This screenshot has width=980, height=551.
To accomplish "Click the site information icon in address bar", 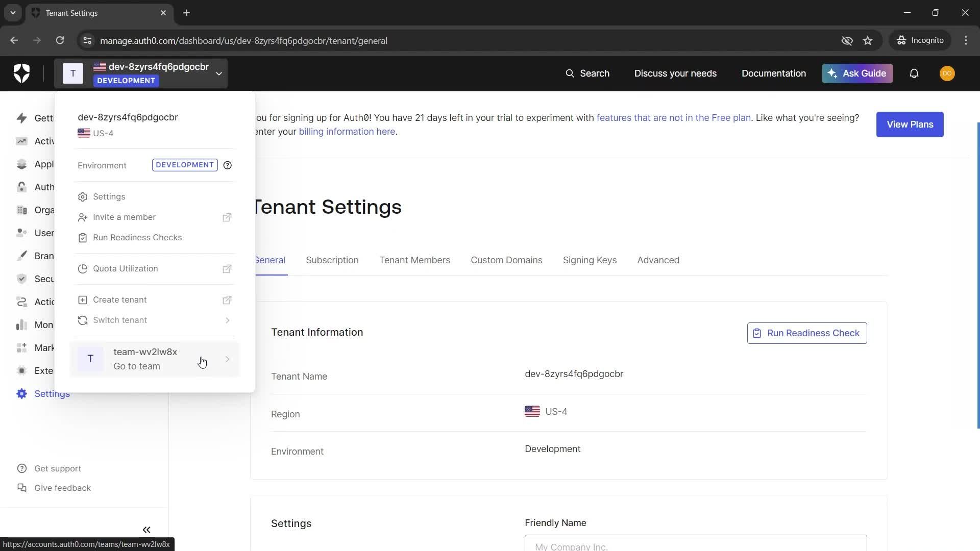I will tap(87, 41).
